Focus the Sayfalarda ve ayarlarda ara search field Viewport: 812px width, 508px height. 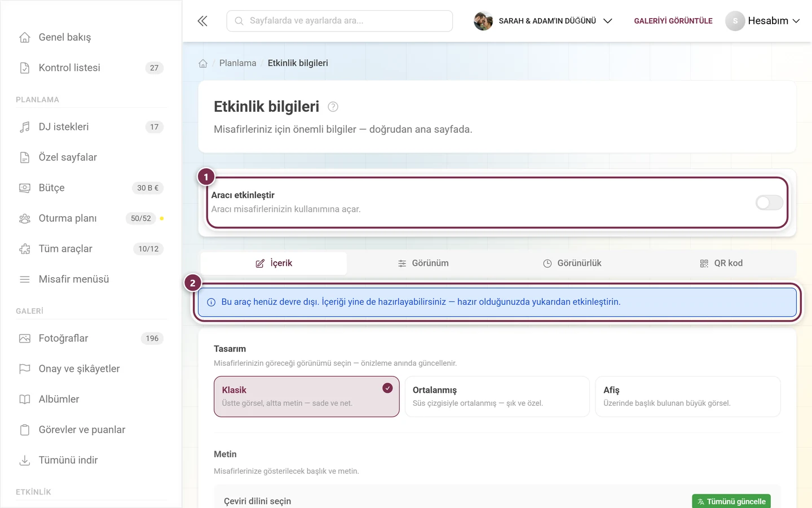[339, 21]
